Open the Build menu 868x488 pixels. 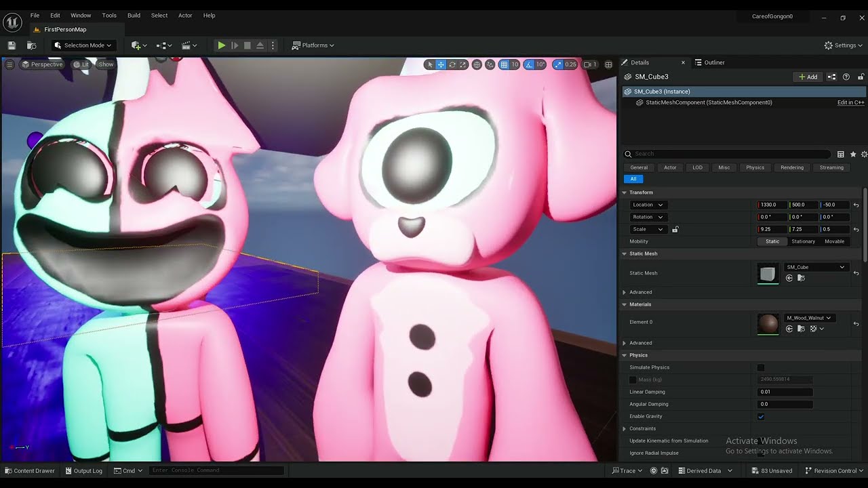(x=134, y=15)
